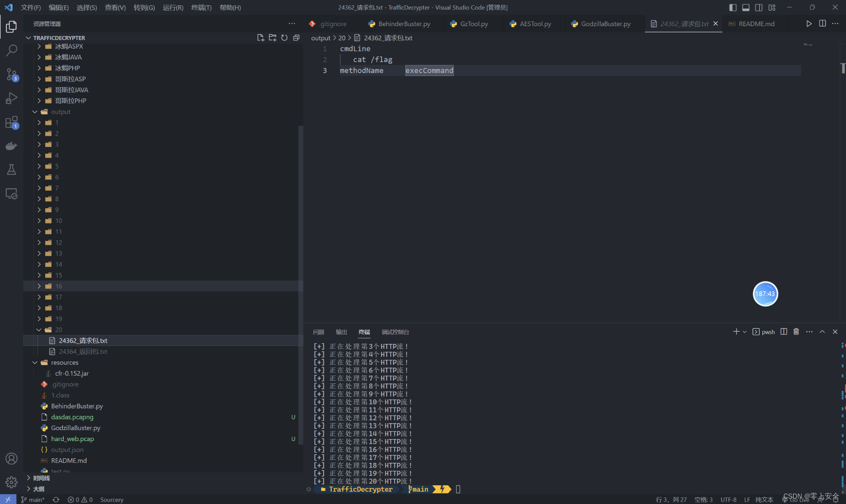Click the main* branch in status bar
This screenshot has height=504, width=846.
pos(33,500)
